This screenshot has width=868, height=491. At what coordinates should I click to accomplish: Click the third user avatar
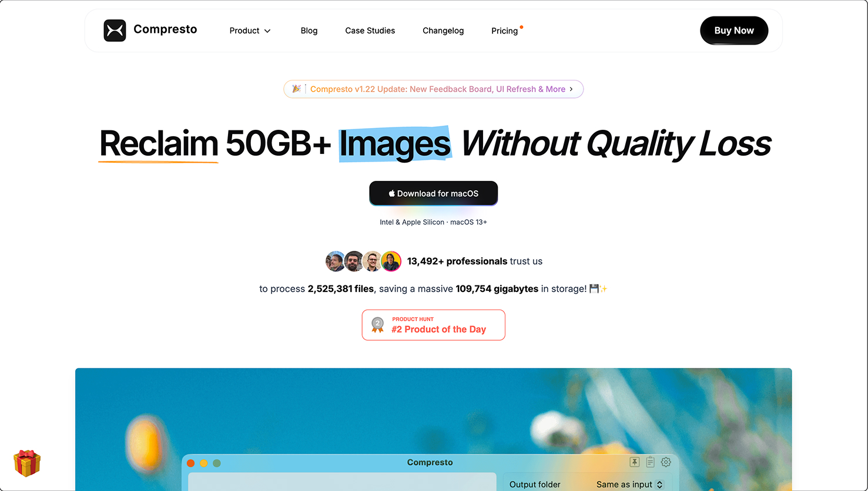372,261
